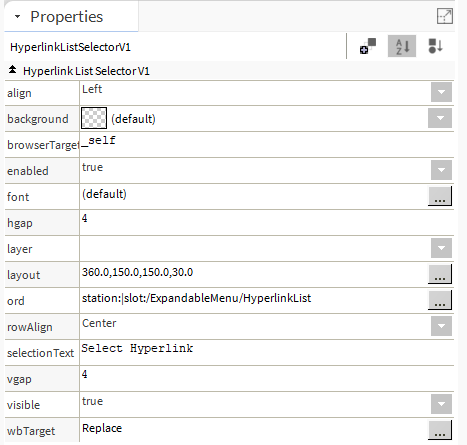Collapse the Hyperlink List Selector V1 section
This screenshot has height=445, width=467.
pos(12,70)
